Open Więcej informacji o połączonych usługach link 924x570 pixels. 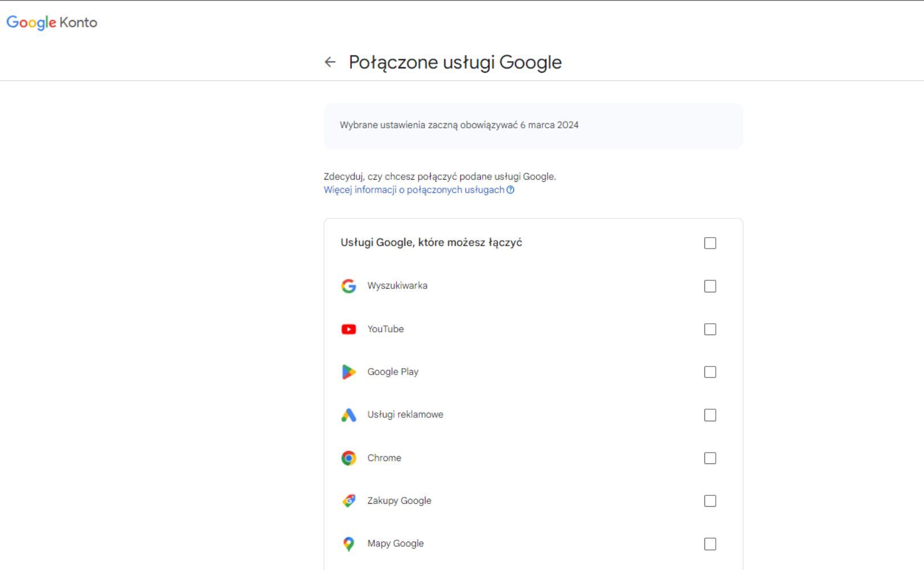[414, 190]
